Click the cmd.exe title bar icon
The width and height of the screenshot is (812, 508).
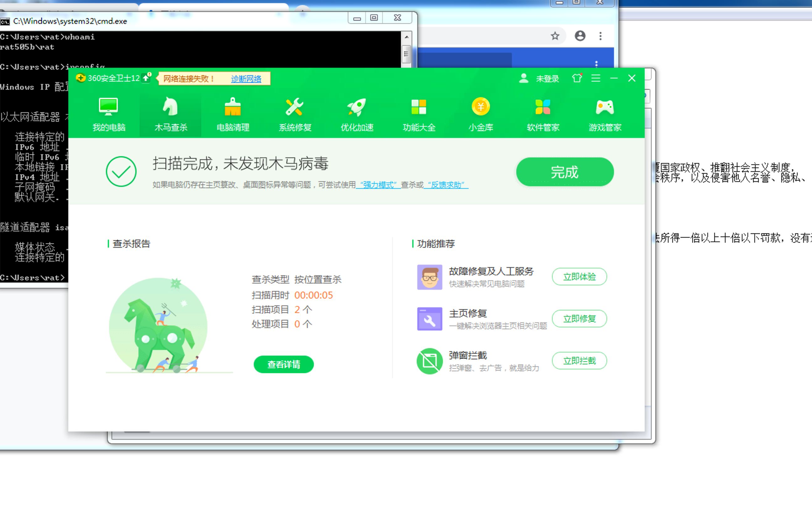pyautogui.click(x=5, y=22)
